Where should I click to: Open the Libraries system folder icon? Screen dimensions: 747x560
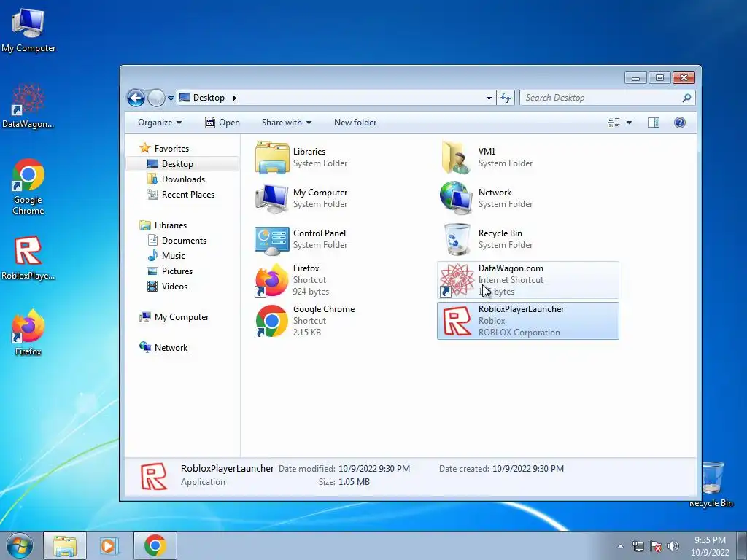pos(272,157)
